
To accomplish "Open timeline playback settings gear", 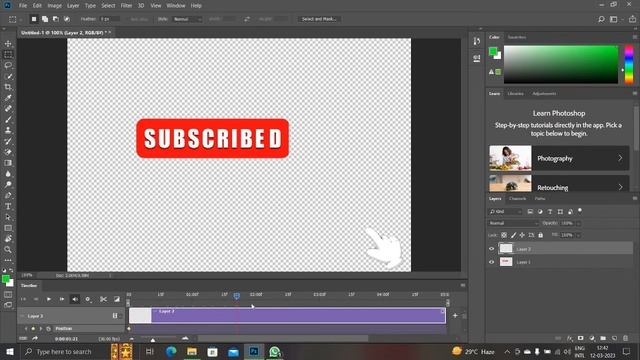I will coord(88,299).
